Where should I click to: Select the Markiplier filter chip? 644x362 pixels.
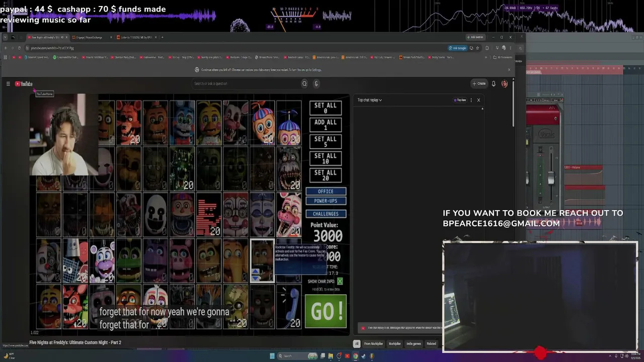click(x=394, y=344)
